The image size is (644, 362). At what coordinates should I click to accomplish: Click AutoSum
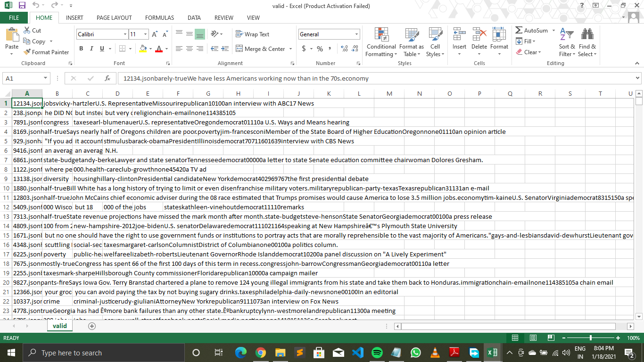click(531, 30)
